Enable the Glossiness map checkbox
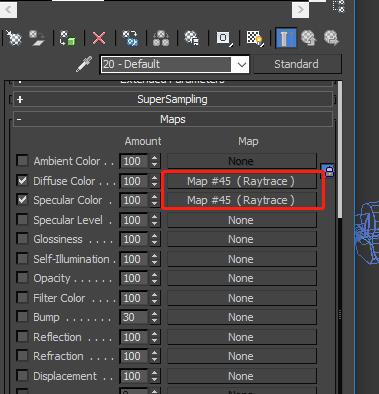Screen dimensions: 379x394 click(22, 239)
